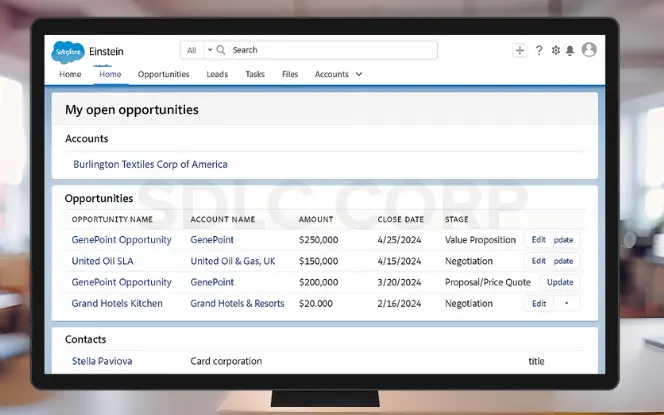Click Update in the United Oil SLA row
664x415 pixels.
(x=566, y=261)
